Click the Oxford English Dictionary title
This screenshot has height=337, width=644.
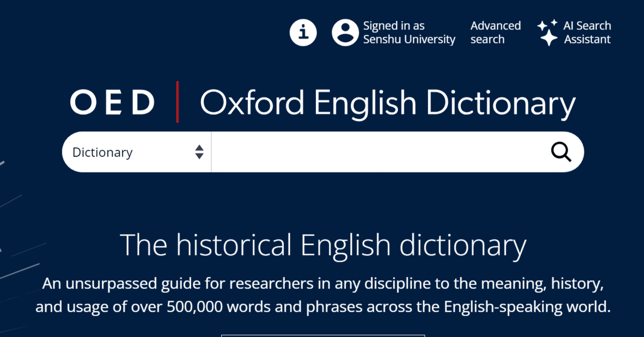coord(388,103)
